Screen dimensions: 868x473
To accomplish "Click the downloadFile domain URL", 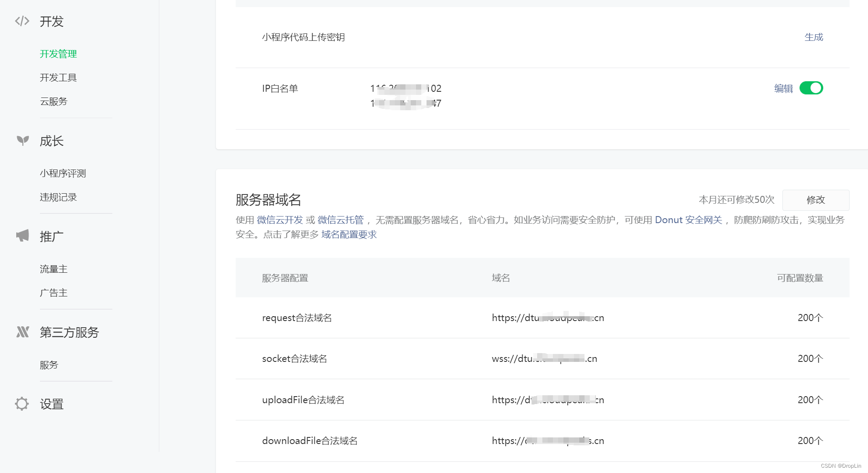I will click(x=548, y=441).
